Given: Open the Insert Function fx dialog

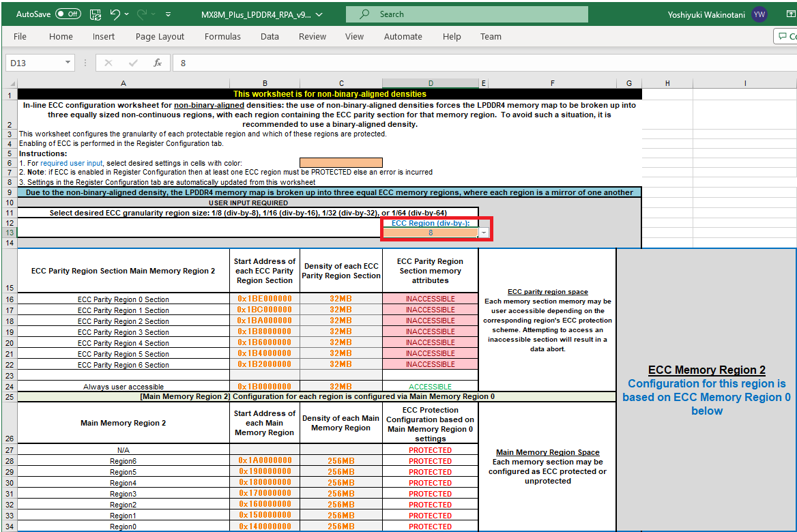Looking at the screenshot, I should coord(158,63).
